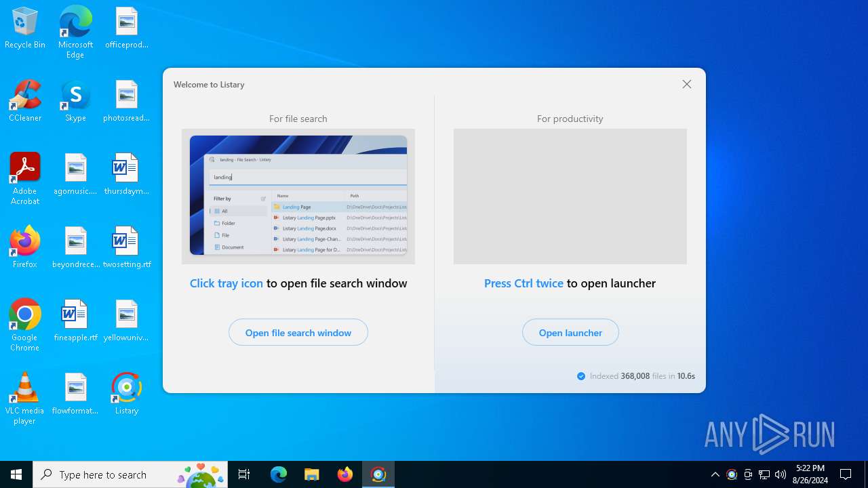Launch CCleaner desktop shortcut

pyautogui.click(x=25, y=101)
